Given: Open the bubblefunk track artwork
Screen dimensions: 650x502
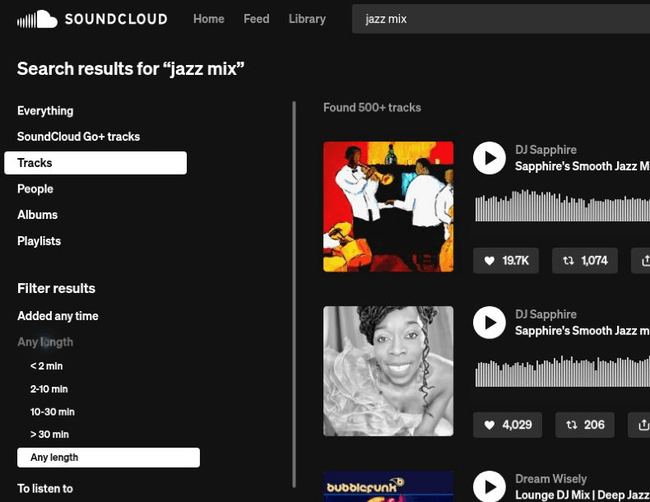Looking at the screenshot, I should pyautogui.click(x=388, y=486).
